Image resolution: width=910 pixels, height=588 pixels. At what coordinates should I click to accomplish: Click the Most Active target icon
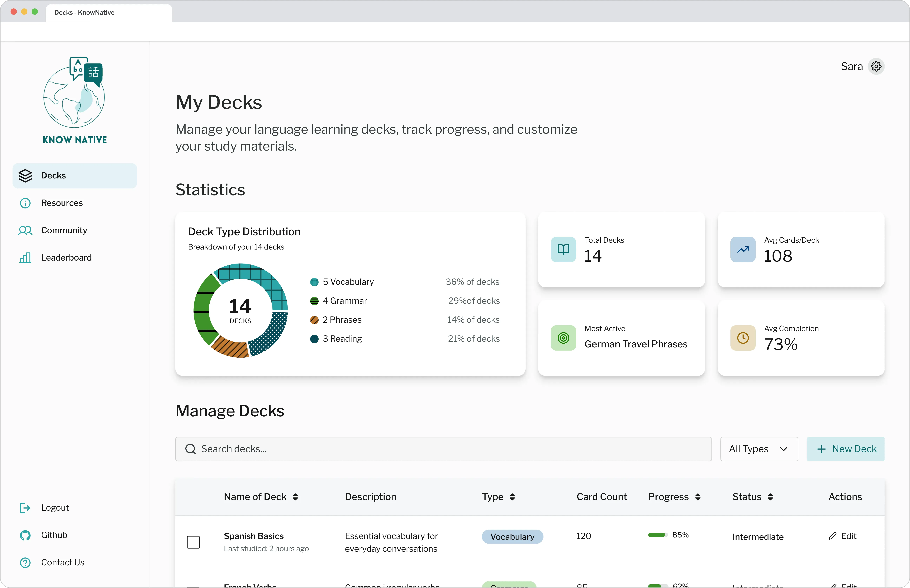[x=563, y=338]
